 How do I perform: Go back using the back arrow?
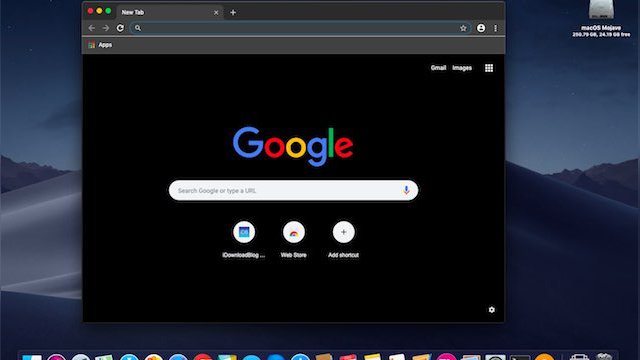point(91,28)
